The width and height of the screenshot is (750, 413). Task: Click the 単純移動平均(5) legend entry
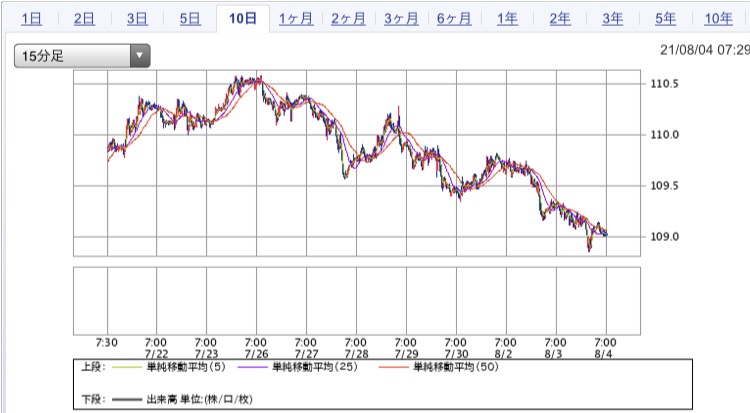186,367
